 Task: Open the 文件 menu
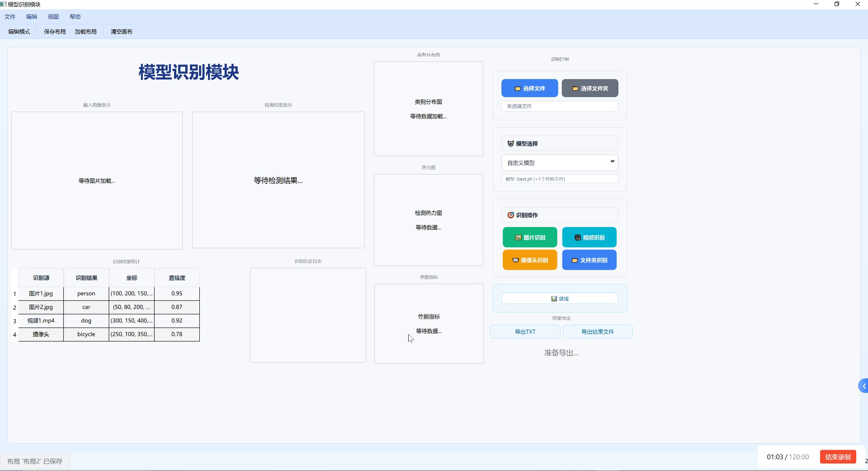pyautogui.click(x=10, y=16)
